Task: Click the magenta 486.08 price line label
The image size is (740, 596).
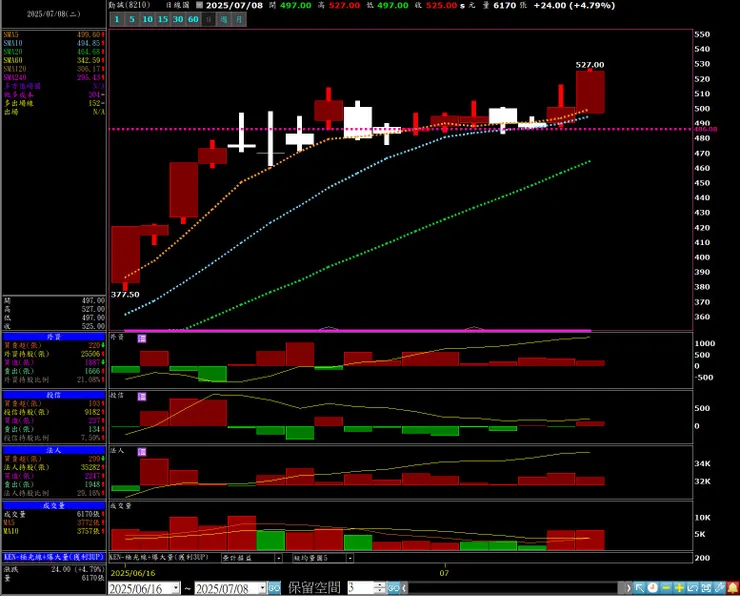Action: click(x=706, y=129)
